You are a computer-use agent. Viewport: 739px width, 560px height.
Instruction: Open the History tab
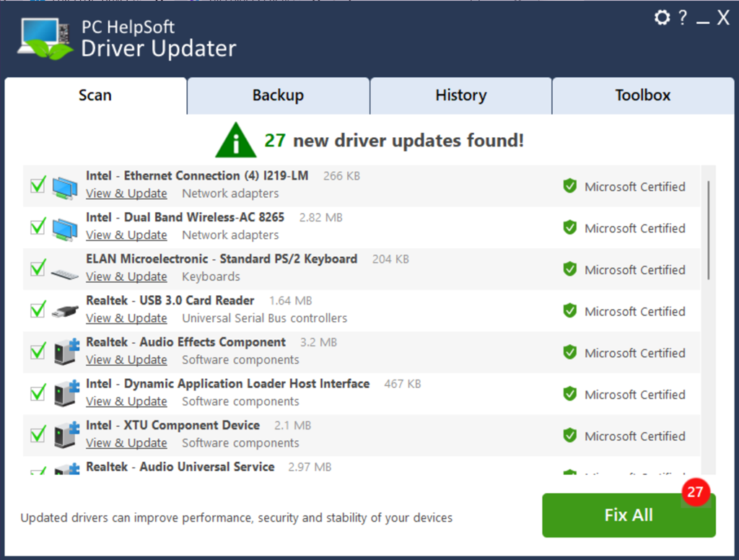pyautogui.click(x=461, y=96)
